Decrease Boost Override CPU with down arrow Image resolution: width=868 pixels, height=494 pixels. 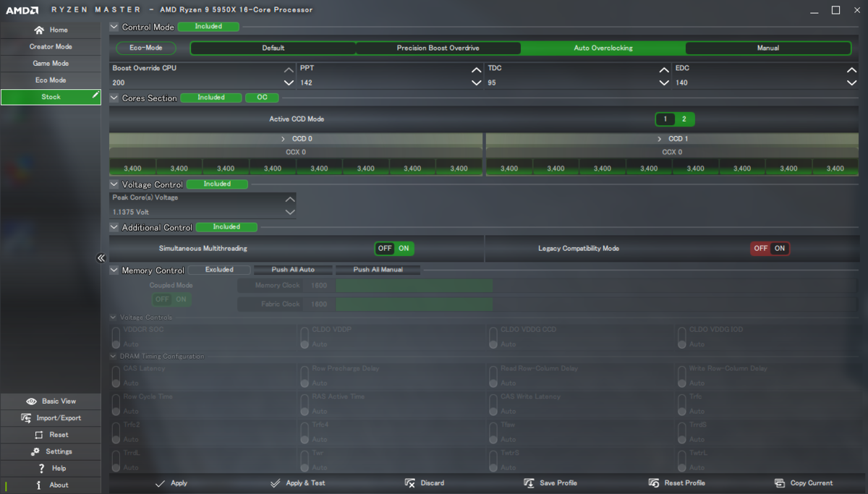[x=289, y=83]
